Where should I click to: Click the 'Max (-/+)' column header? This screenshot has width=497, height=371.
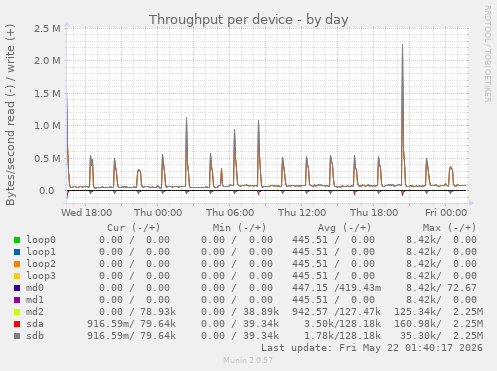[x=449, y=228]
